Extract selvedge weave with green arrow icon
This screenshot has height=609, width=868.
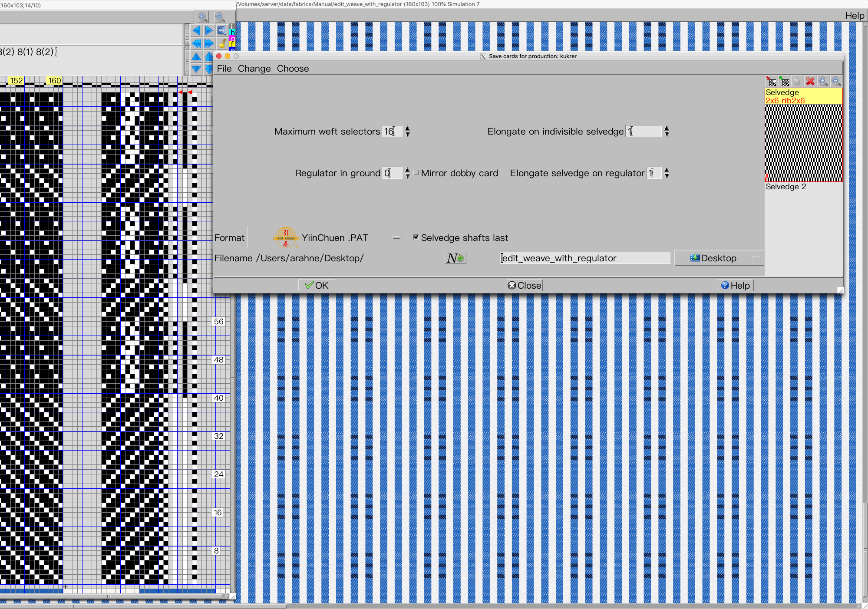pyautogui.click(x=784, y=81)
